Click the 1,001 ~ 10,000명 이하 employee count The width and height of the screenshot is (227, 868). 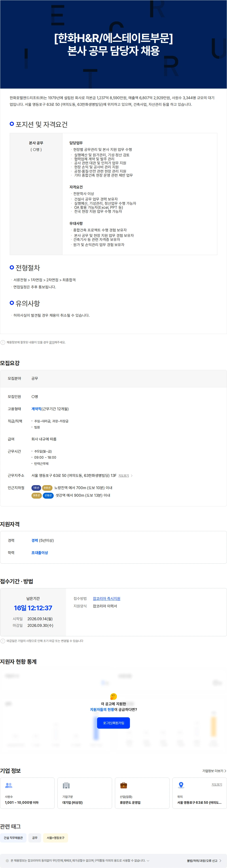tap(22, 802)
